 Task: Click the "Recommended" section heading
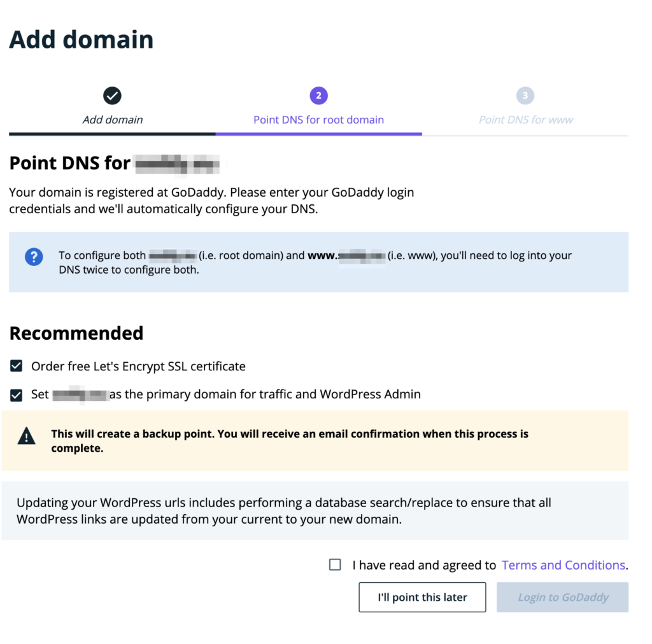[x=76, y=333]
